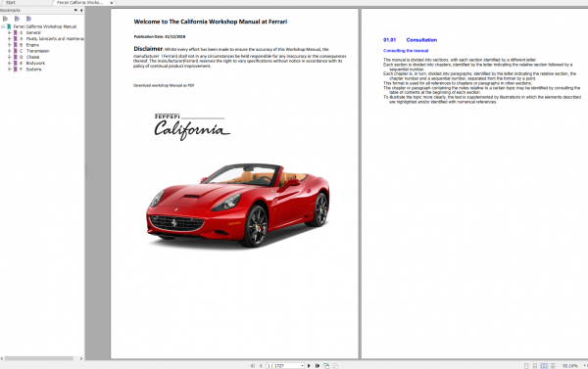This screenshot has height=369, width=588.
Task: Switch to two pages continuous layout
Action: (x=553, y=366)
